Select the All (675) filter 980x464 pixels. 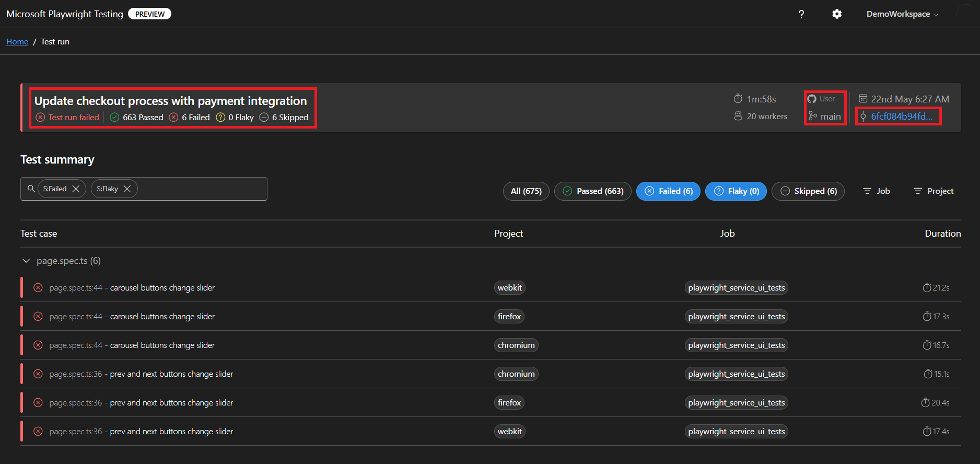(526, 191)
